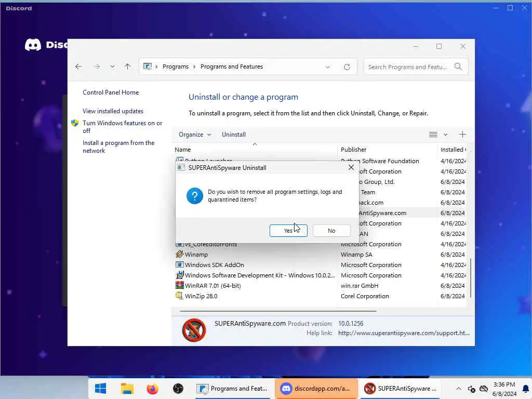Select WinRAR 7.01 (64-bit) entry

coord(320,286)
